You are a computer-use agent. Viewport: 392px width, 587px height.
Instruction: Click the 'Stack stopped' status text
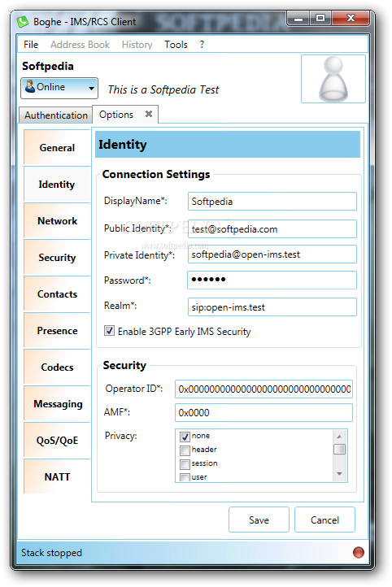click(51, 553)
